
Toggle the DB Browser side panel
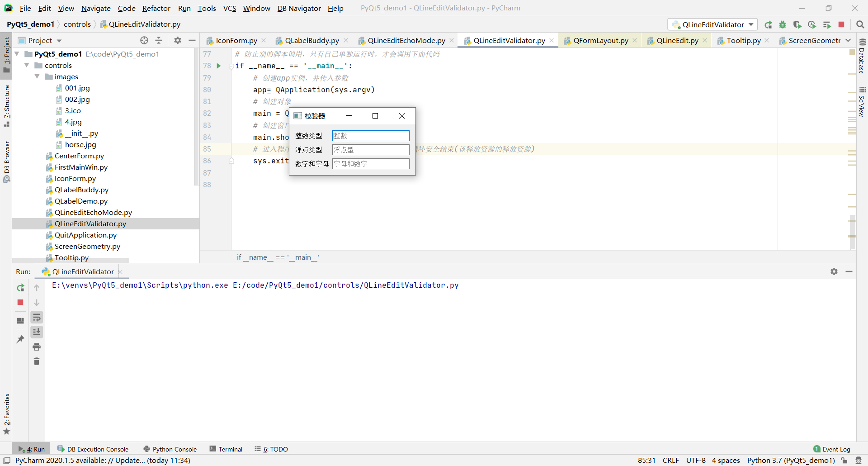click(7, 162)
